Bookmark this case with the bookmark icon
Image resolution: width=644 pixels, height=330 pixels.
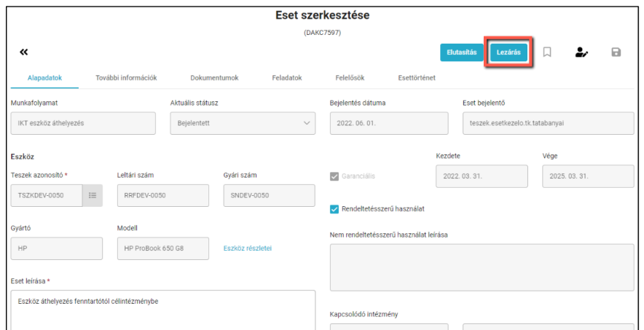click(546, 52)
